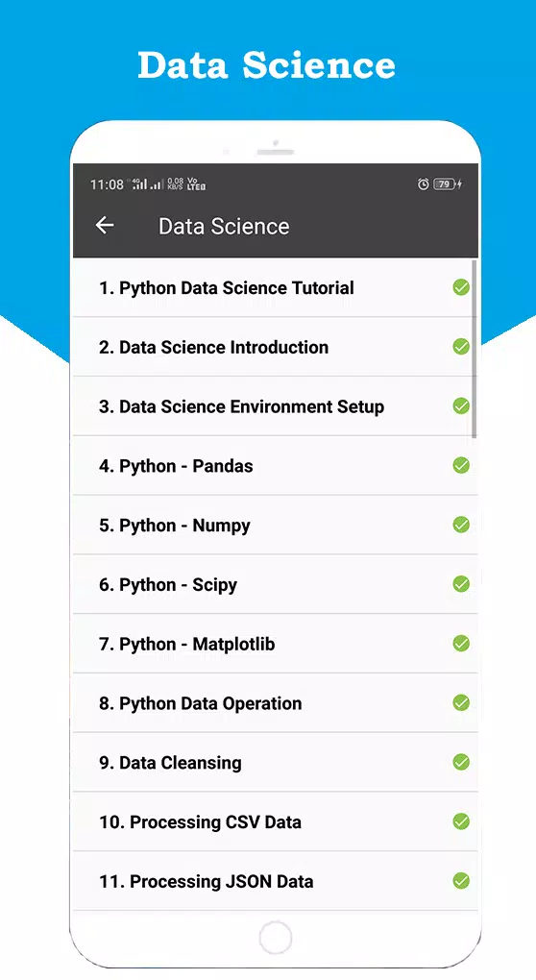The image size is (536, 980).
Task: Tap the back arrow icon
Action: (105, 226)
